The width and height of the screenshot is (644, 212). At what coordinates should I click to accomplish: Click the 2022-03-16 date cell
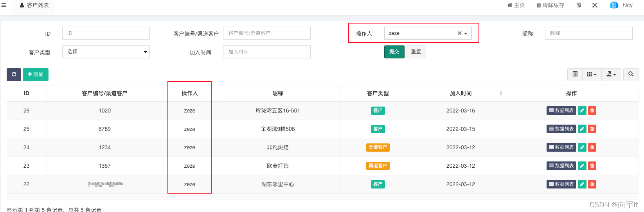tap(461, 111)
